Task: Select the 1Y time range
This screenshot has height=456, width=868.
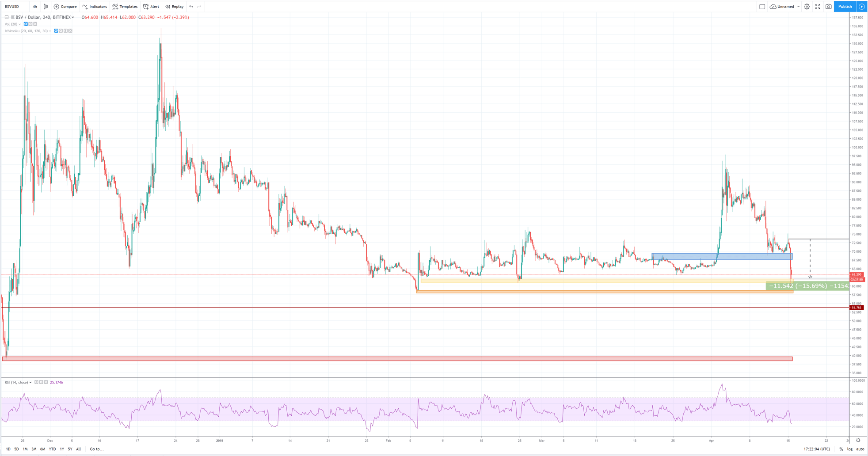Action: (x=62, y=449)
